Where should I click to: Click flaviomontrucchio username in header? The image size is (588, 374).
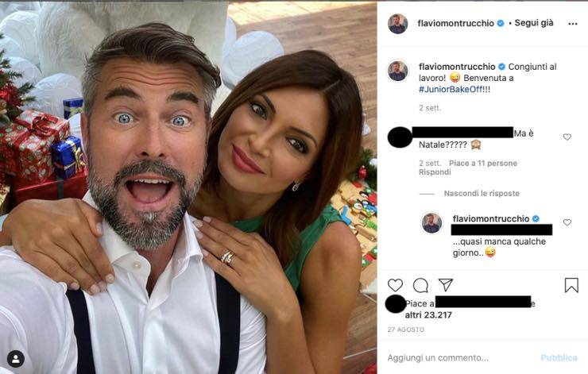pos(455,24)
